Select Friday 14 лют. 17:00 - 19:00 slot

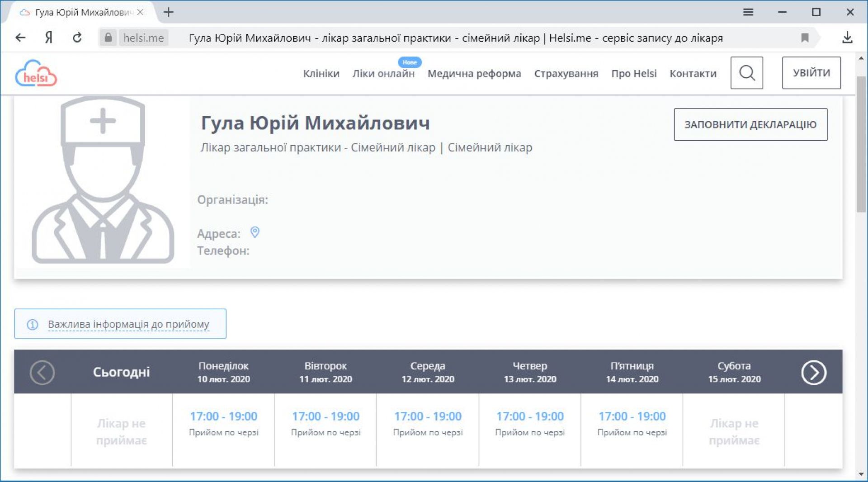tap(632, 416)
